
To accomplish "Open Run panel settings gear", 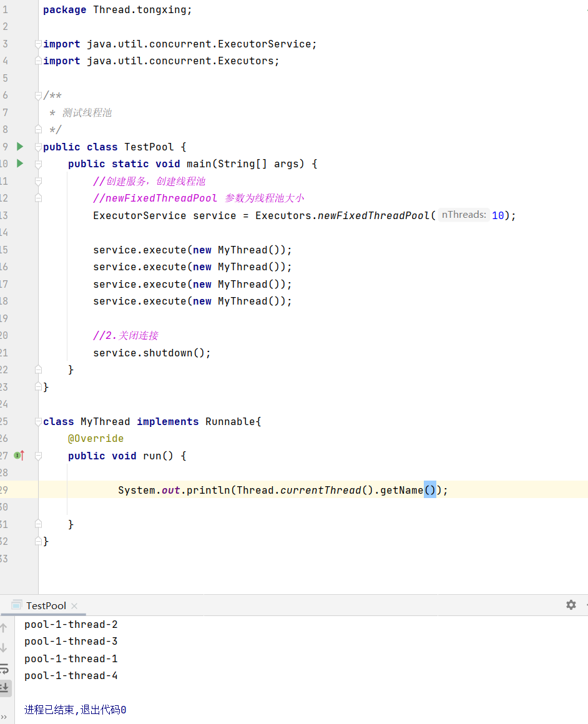I will tap(571, 605).
